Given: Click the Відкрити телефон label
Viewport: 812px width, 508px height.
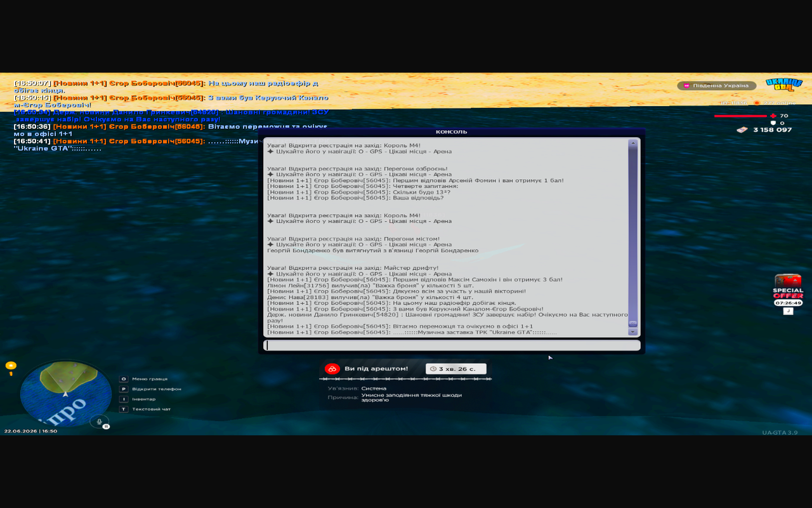Looking at the screenshot, I should [157, 389].
